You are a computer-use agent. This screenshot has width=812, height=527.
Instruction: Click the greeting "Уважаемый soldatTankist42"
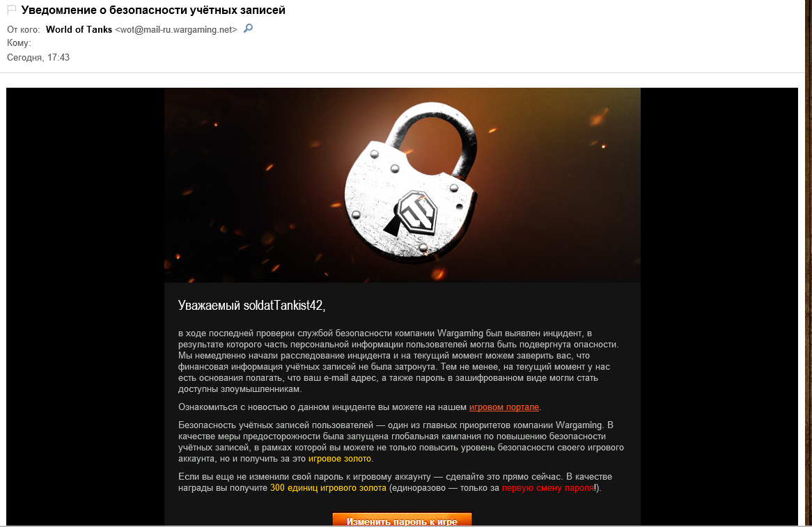click(x=251, y=306)
